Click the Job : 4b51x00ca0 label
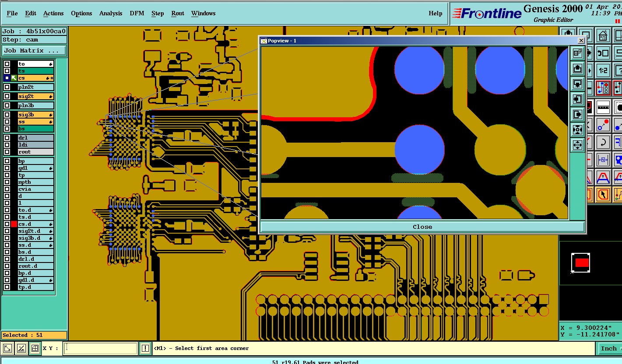The width and height of the screenshot is (622, 364). pyautogui.click(x=34, y=31)
